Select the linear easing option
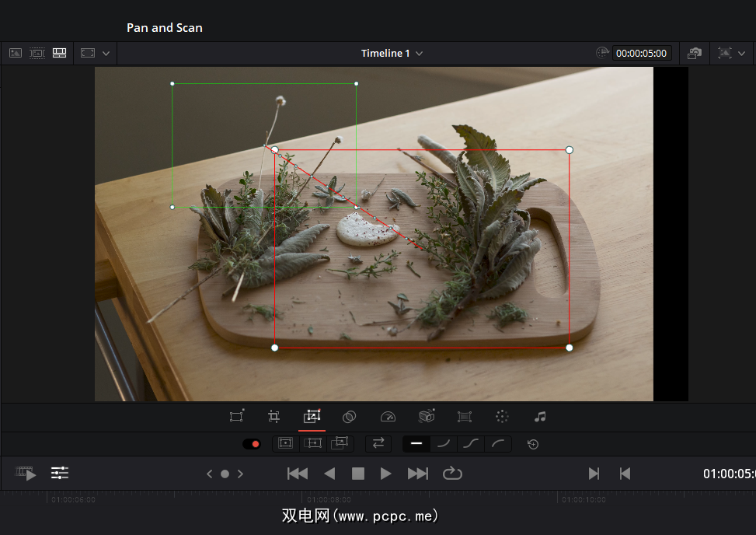The height and width of the screenshot is (535, 756). (x=416, y=444)
